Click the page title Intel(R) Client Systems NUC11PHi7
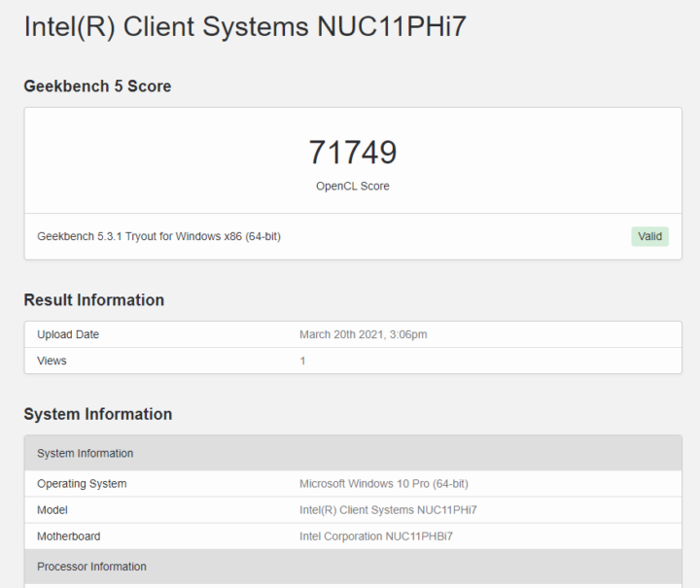The height and width of the screenshot is (588, 700). (x=245, y=26)
